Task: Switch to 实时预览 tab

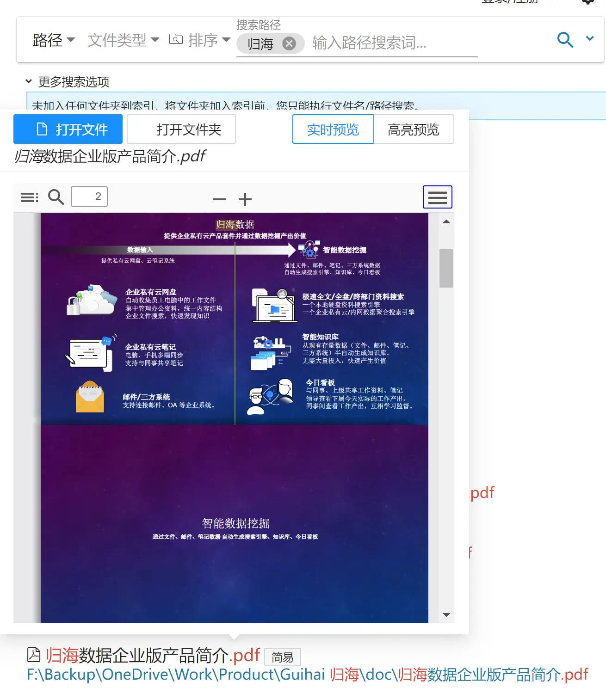Action: point(333,129)
